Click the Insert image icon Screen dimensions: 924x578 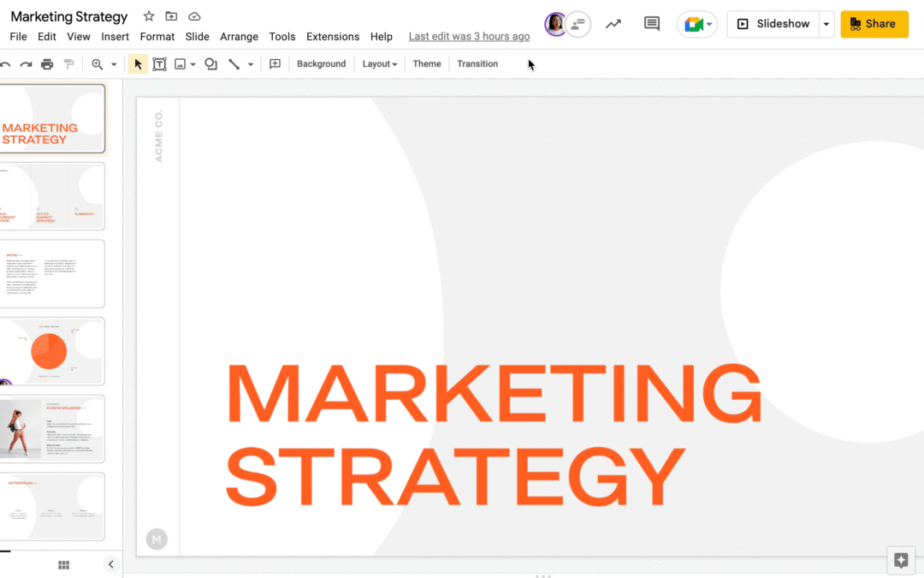pos(181,64)
